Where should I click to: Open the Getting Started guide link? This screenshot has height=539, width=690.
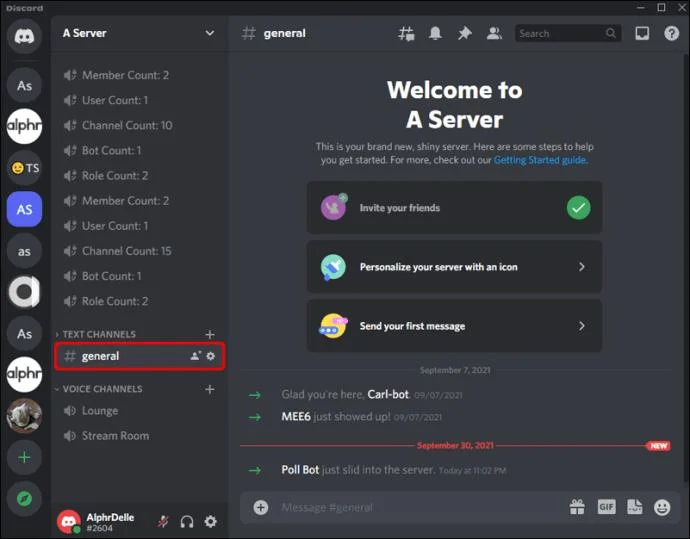click(540, 160)
